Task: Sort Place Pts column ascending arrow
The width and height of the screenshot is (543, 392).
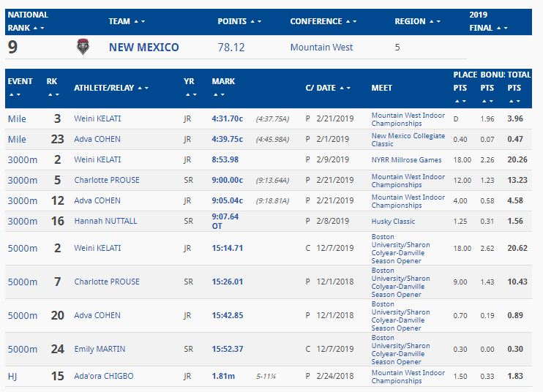Action: pos(457,101)
